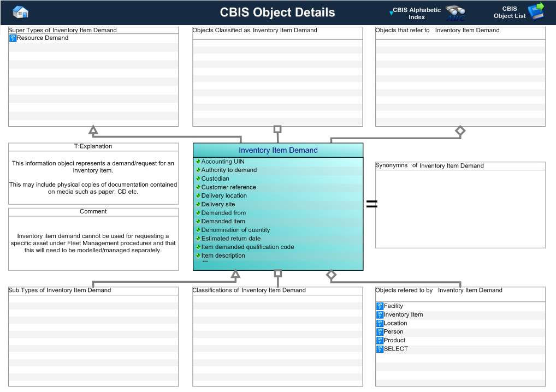The image size is (556, 392).
Task: Click the Sub Types of Inventory Item Demand heading
Action: [x=60, y=290]
